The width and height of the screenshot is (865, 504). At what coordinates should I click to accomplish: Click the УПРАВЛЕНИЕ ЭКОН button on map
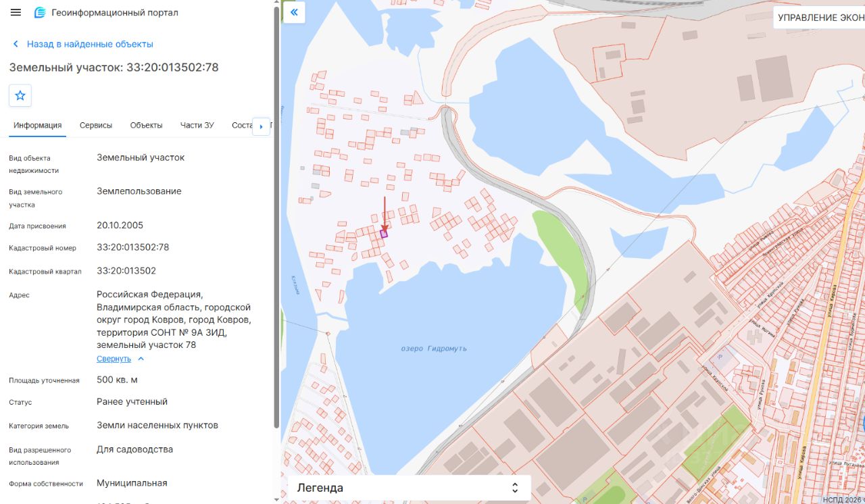point(819,18)
